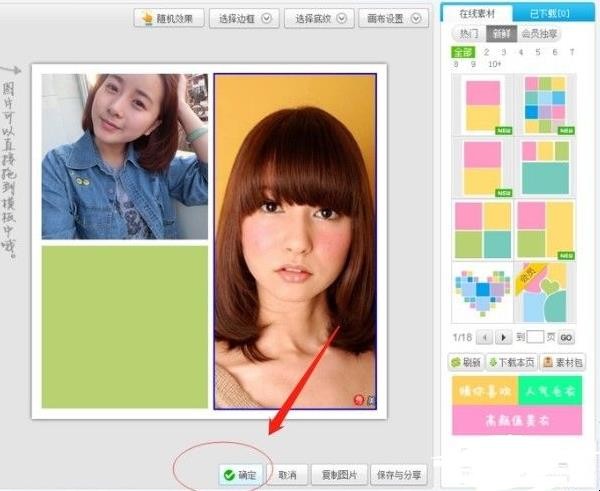Open the pink 高颜值 banner tile
The image size is (600, 491).
pos(517,420)
